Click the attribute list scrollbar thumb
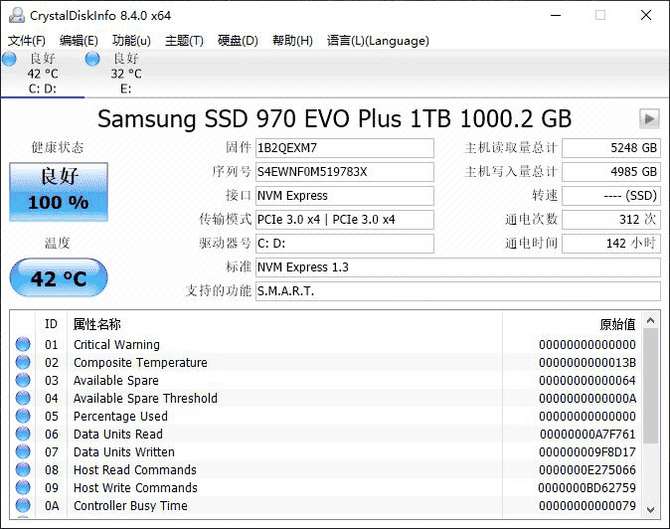This screenshot has width=670, height=529. click(650, 386)
